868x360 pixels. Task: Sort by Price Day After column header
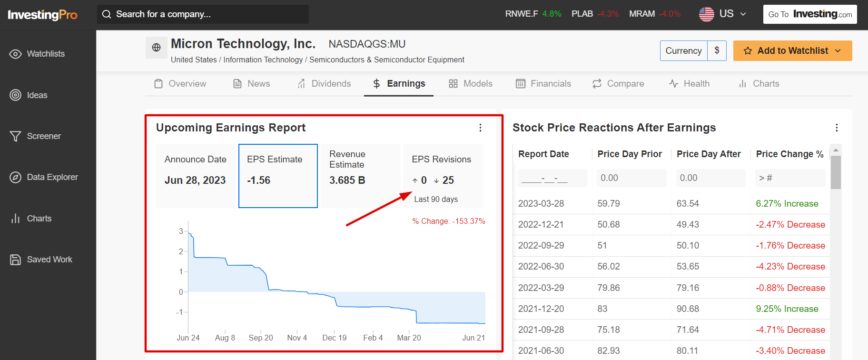point(709,154)
